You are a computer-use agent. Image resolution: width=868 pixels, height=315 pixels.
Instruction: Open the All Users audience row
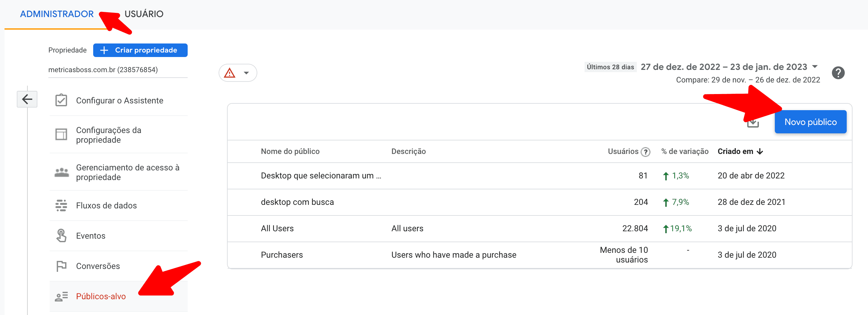[x=277, y=228]
